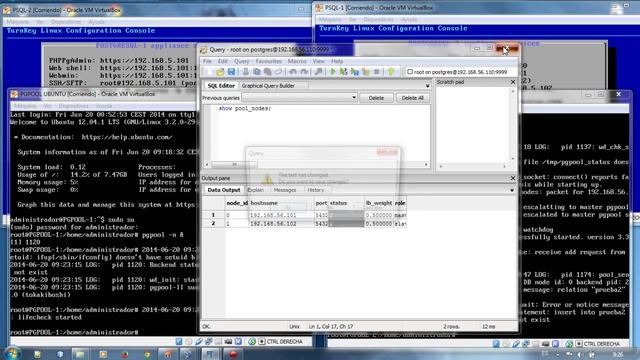Click the Undo arrow icon
The image size is (640, 360).
293,72
